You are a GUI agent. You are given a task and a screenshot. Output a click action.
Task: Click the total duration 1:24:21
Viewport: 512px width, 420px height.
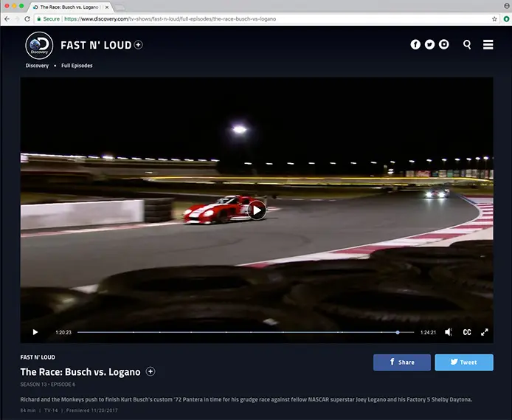pyautogui.click(x=428, y=332)
